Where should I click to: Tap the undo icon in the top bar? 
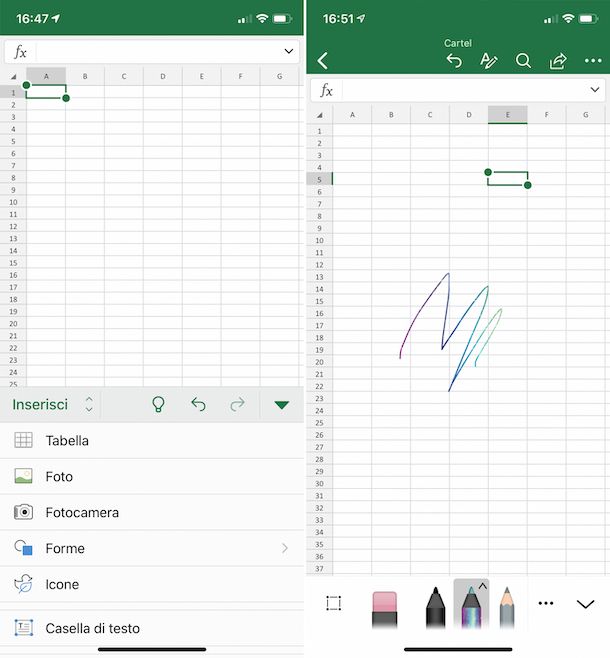point(454,61)
